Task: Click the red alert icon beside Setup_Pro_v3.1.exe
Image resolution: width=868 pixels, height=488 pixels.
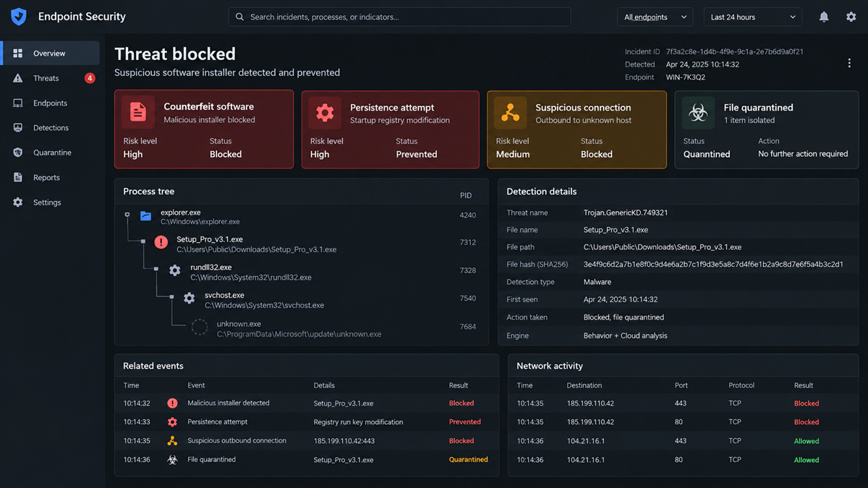Action: click(x=161, y=242)
